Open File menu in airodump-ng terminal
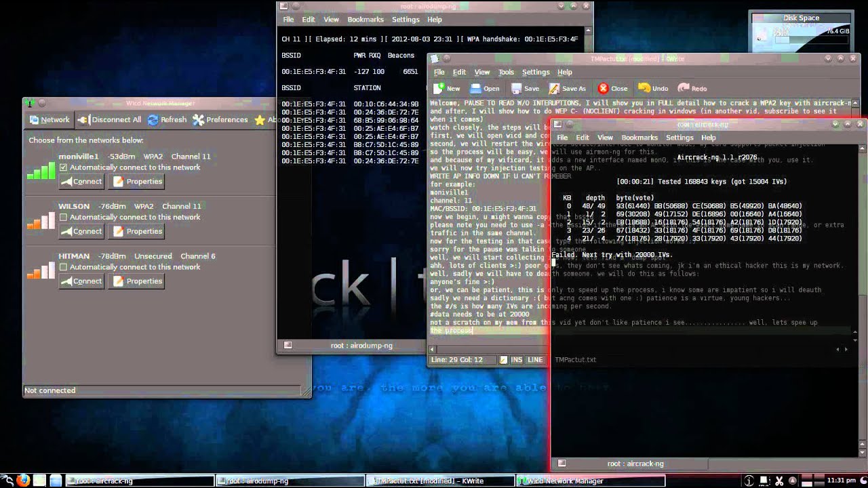Viewport: 868px width, 488px height. (x=288, y=20)
